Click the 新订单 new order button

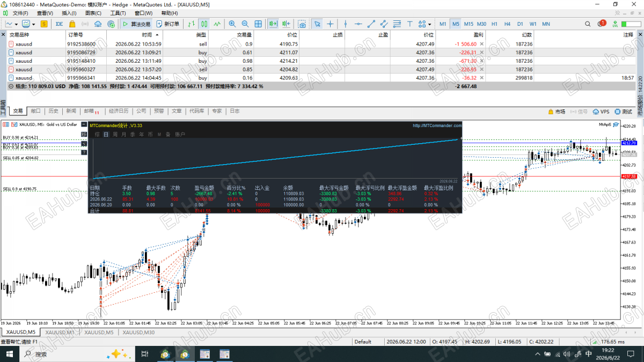[168, 24]
